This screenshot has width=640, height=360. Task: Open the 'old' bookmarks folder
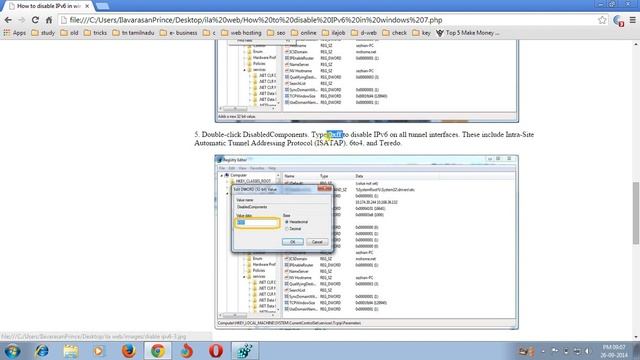pos(69,33)
